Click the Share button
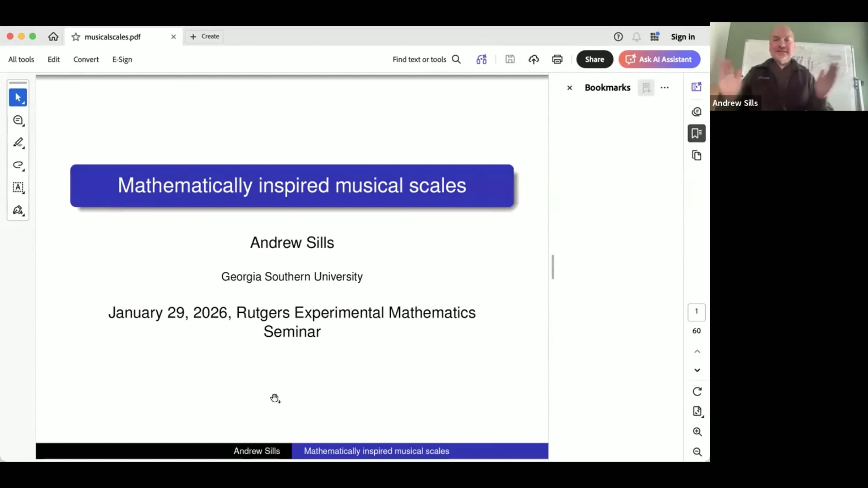This screenshot has width=868, height=488. [x=595, y=59]
